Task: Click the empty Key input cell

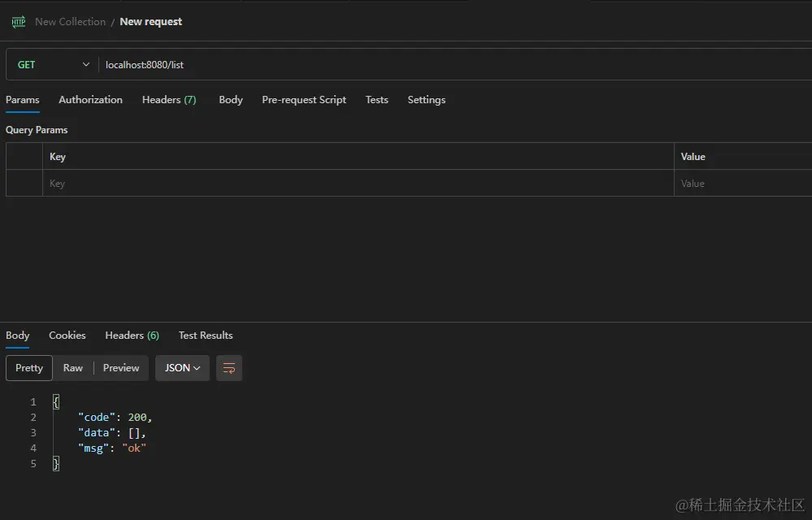Action: 358,183
